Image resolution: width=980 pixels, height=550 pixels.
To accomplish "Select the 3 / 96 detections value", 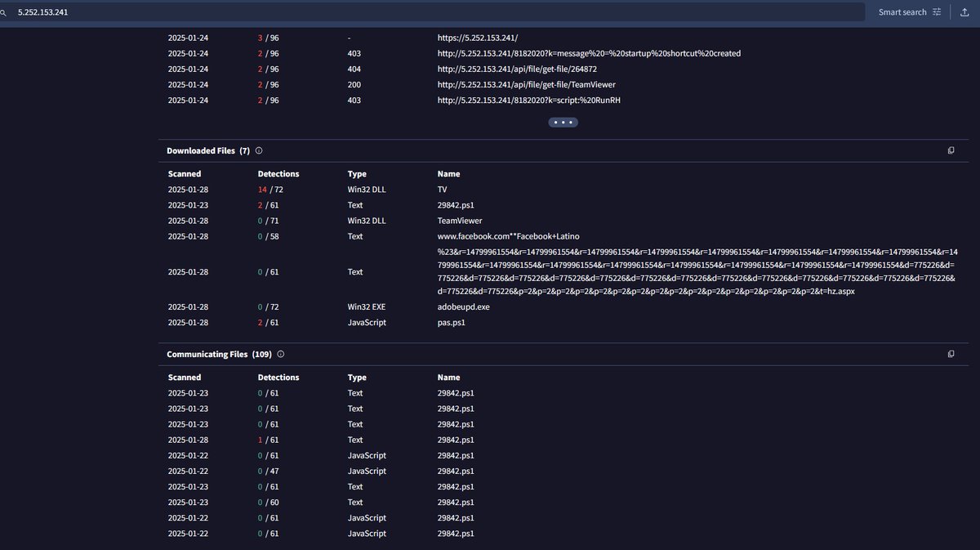I will pos(268,38).
